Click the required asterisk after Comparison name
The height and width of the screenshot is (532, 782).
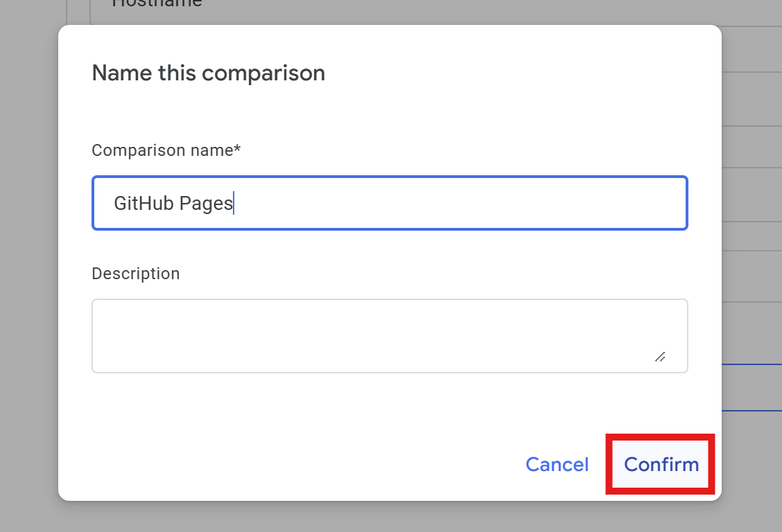pos(237,150)
